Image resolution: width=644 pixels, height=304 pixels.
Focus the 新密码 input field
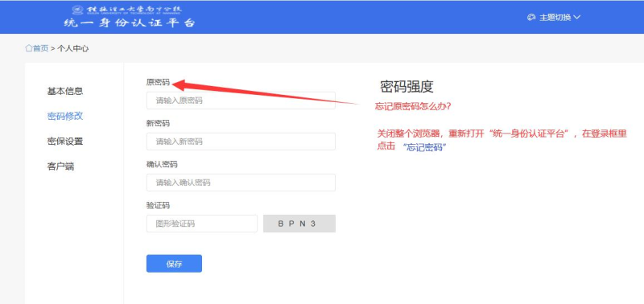(x=241, y=142)
